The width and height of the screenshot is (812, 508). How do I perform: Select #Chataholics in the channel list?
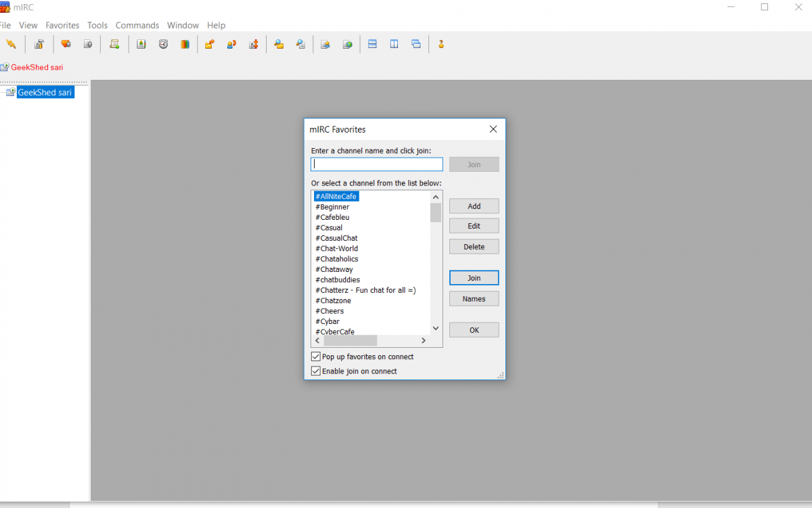click(337, 259)
